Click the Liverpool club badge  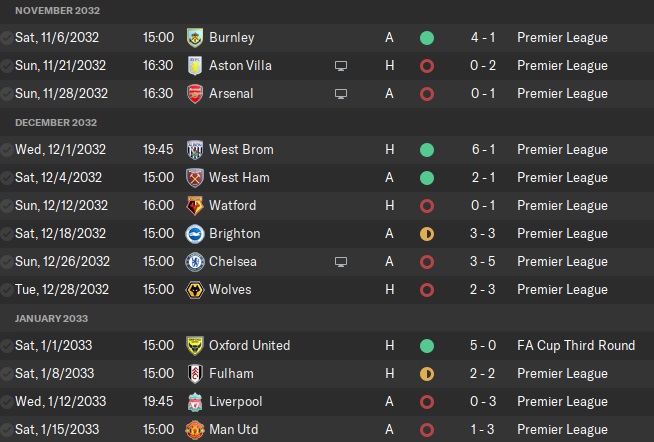[x=194, y=402]
